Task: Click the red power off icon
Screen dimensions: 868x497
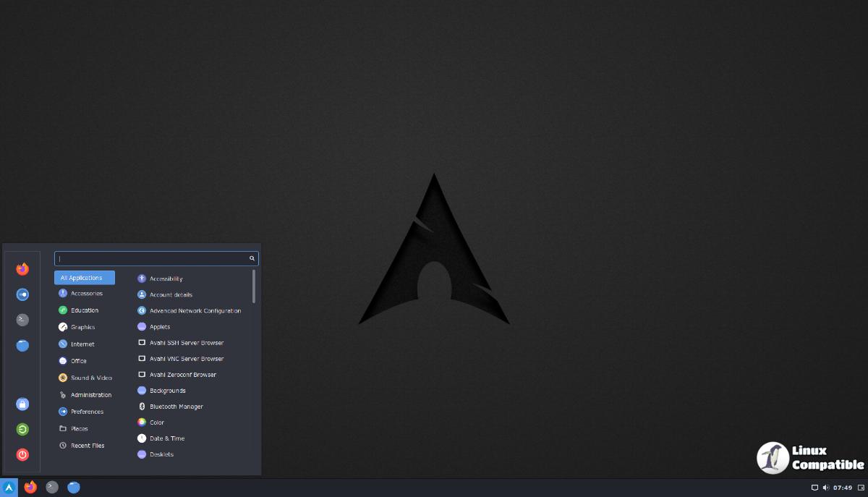Action: coord(22,454)
